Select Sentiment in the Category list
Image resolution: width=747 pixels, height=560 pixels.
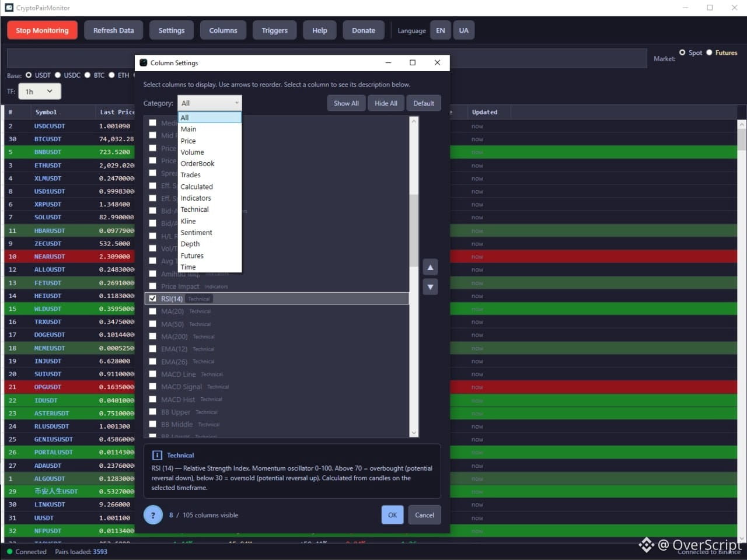click(x=210, y=233)
